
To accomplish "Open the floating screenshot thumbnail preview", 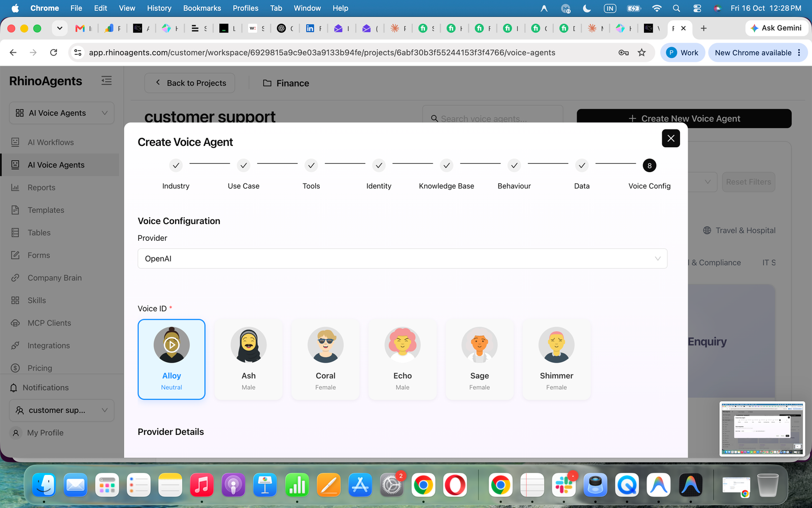I will [x=762, y=429].
